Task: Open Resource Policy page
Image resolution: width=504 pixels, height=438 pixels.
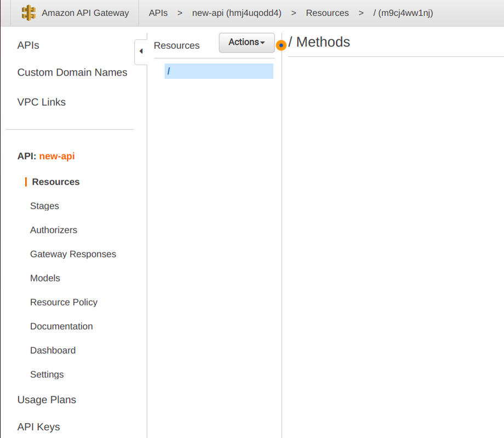Action: point(64,302)
